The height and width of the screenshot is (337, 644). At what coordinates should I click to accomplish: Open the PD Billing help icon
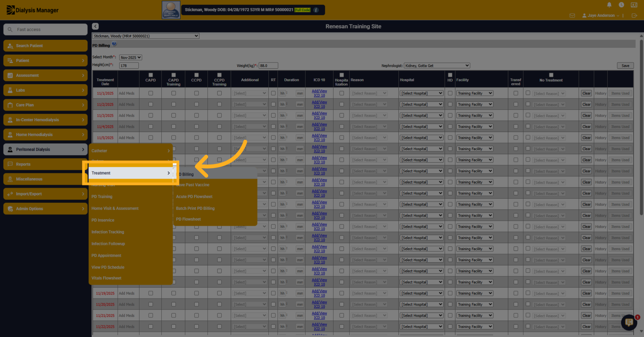pyautogui.click(x=114, y=44)
